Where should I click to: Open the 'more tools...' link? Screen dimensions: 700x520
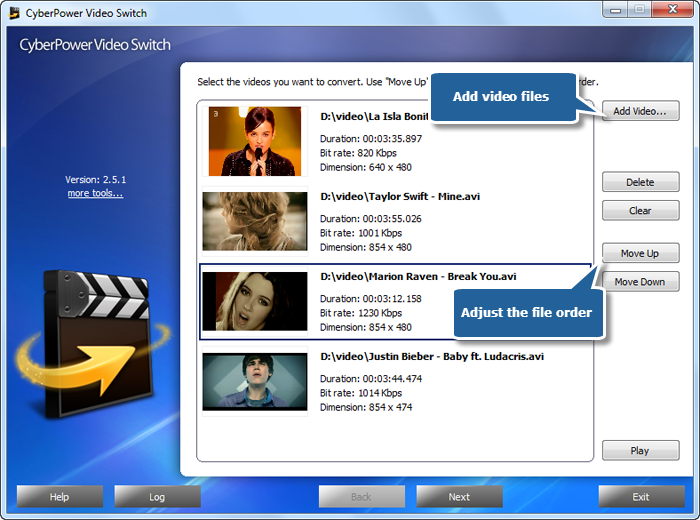click(x=96, y=193)
